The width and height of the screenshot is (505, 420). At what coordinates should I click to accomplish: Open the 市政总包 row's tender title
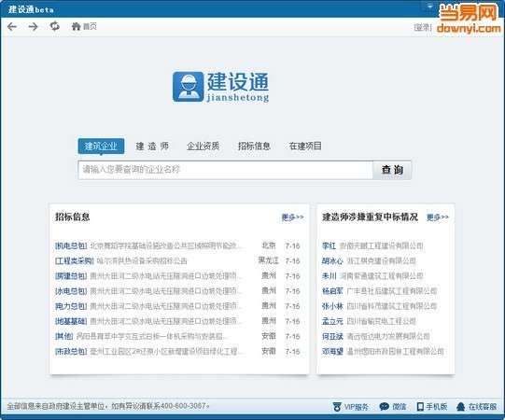pyautogui.click(x=166, y=351)
